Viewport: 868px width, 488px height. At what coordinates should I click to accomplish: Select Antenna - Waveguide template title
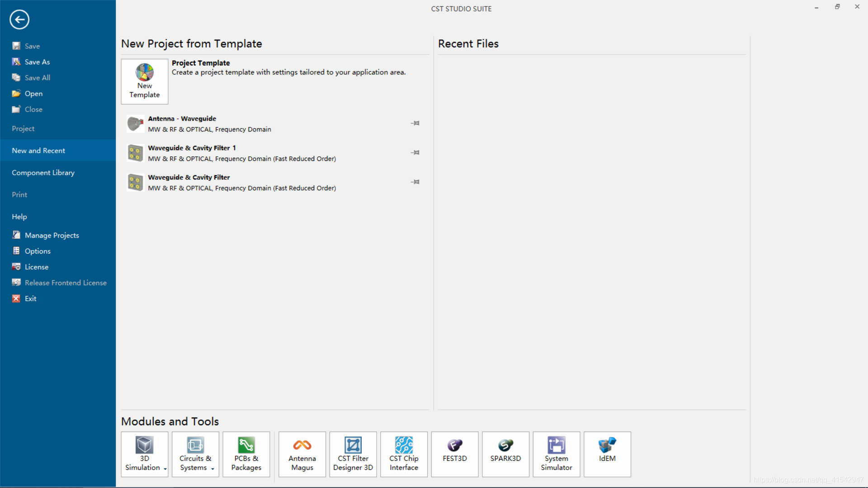182,118
